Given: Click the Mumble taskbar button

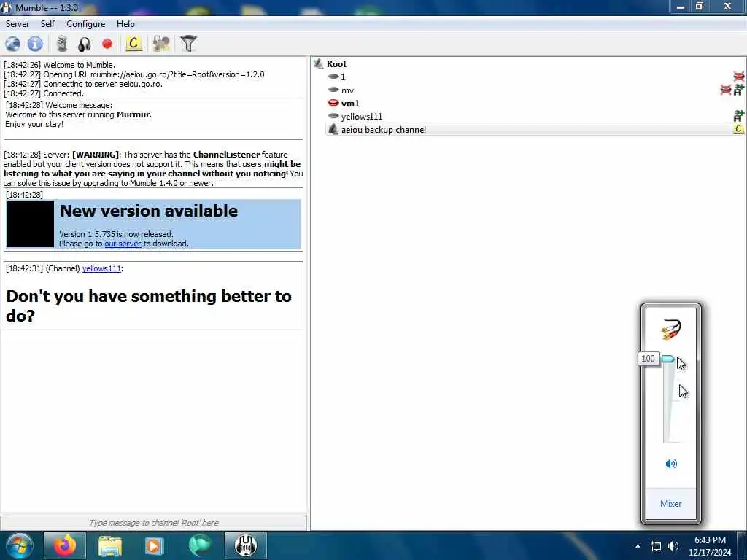Looking at the screenshot, I should [245, 545].
